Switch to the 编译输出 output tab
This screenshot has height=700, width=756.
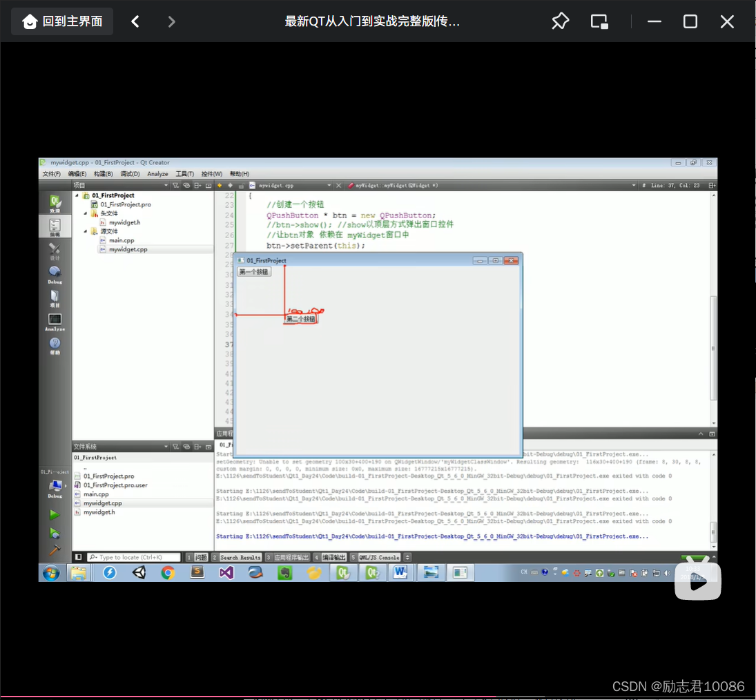coord(333,556)
